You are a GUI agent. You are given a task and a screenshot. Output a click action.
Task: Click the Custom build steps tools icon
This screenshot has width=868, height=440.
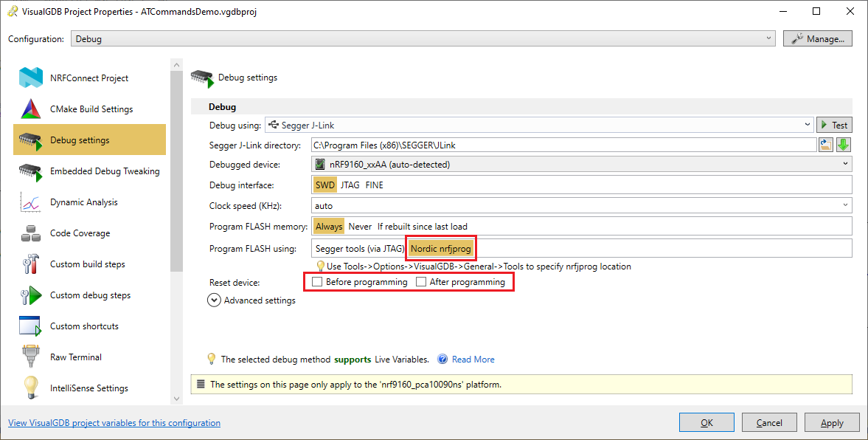(30, 264)
